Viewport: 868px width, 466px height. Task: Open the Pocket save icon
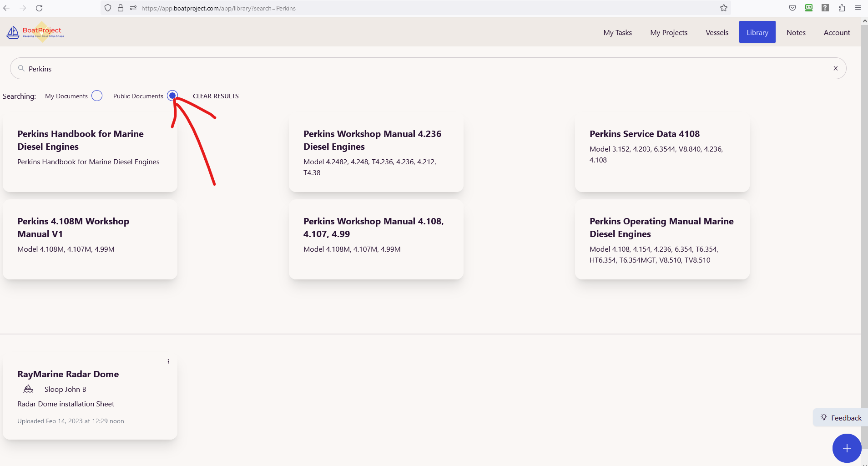pos(792,8)
